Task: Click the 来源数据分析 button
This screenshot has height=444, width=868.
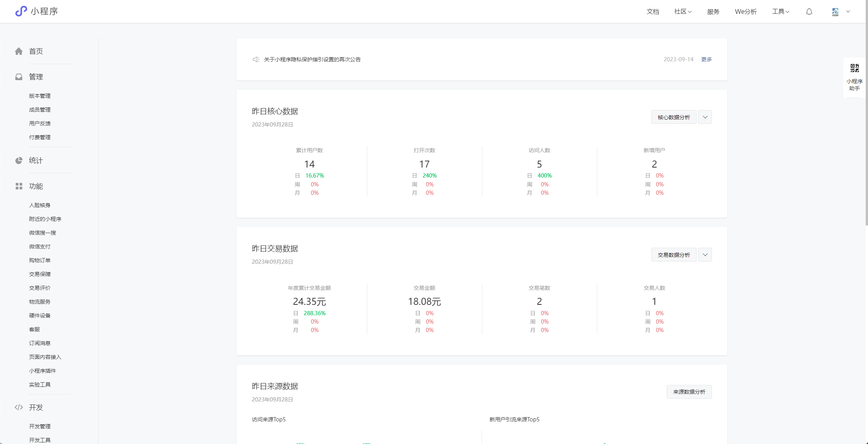Action: (689, 392)
